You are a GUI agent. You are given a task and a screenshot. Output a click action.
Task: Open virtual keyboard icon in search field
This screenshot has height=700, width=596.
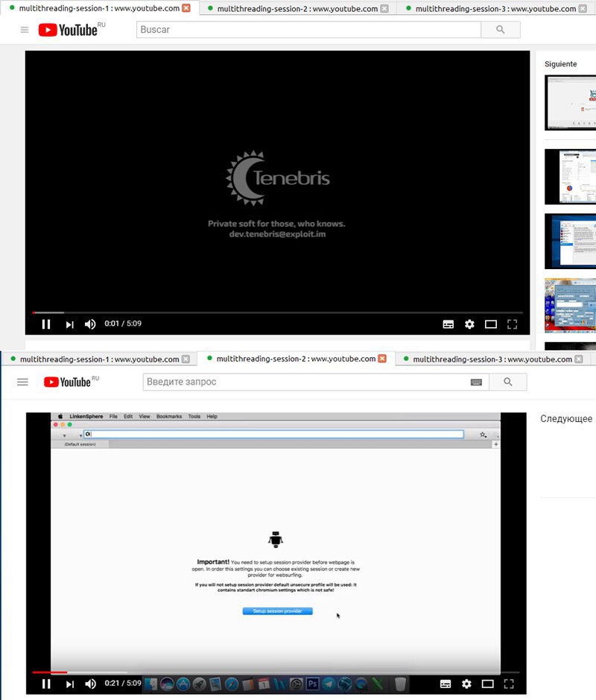click(477, 382)
